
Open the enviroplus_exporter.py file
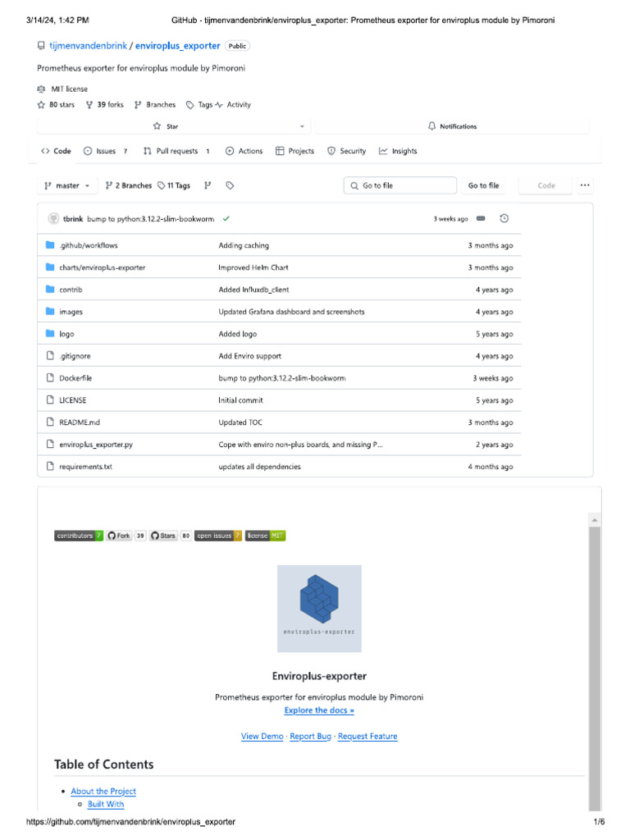tap(96, 445)
